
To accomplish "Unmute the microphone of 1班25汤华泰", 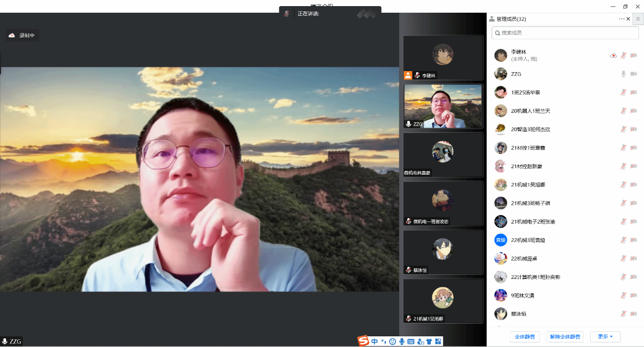I will click(x=623, y=92).
